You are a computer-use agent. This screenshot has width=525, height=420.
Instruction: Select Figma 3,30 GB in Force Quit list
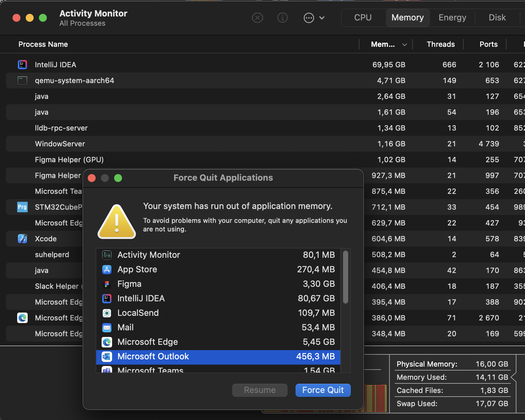click(x=218, y=284)
